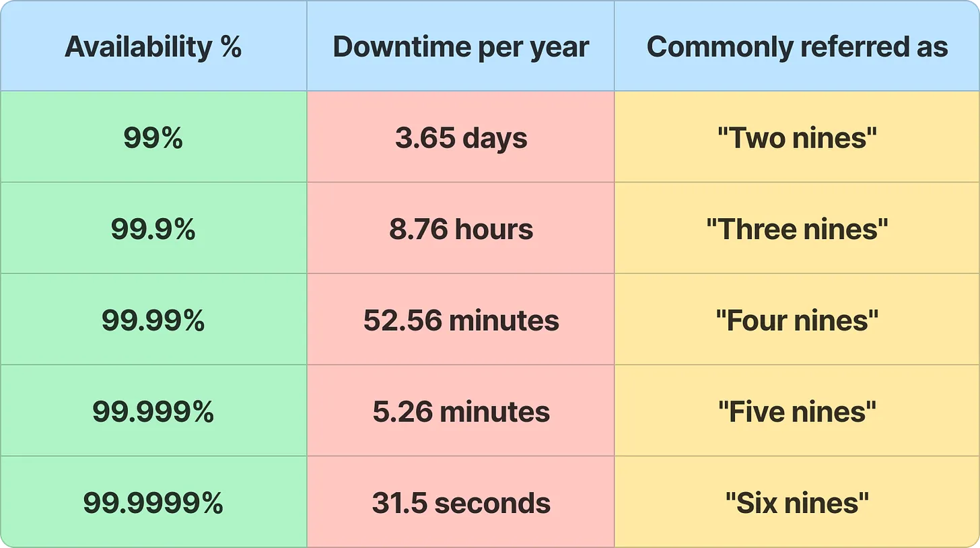This screenshot has height=548, width=980.
Task: Click the "52.56 minutes" downtime cell
Action: [x=461, y=320]
